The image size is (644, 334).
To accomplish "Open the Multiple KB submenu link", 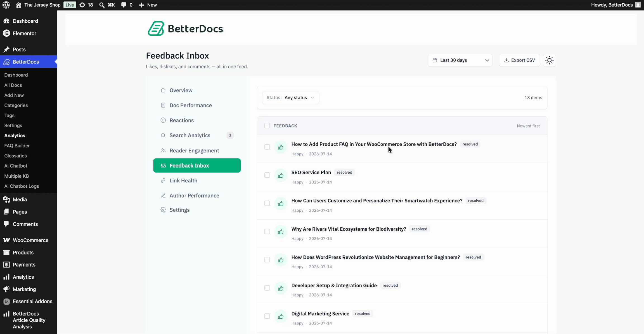I will coord(16,176).
